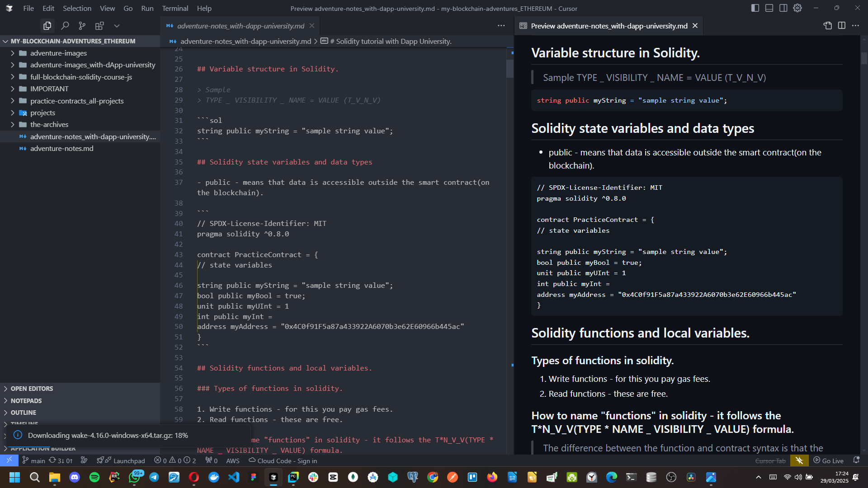Open the Terminal menu
This screenshot has width=868, height=488.
point(175,8)
